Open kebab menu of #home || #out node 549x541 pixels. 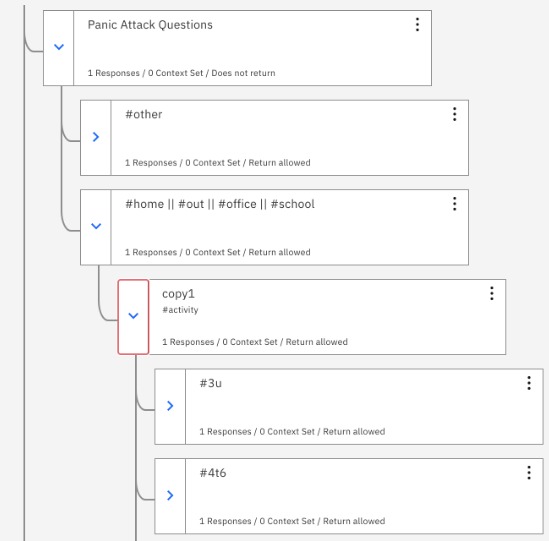454,204
